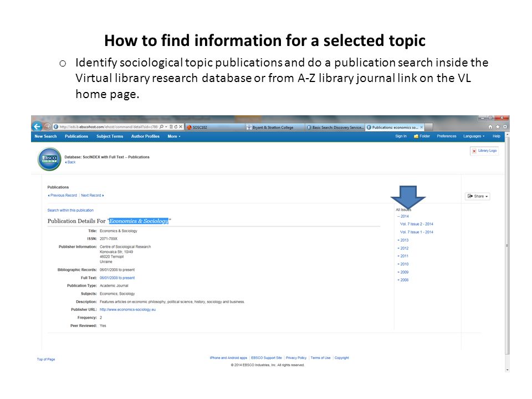Click the search magnifier in address bar
This screenshot has width=532, height=399.
161,127
